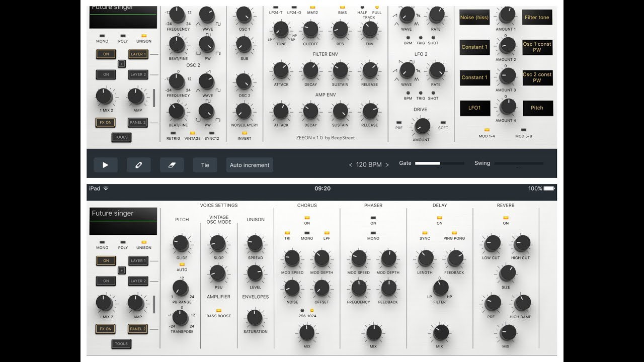
Task: Click the LFO 2 WAVE knob
Action: pyautogui.click(x=406, y=70)
